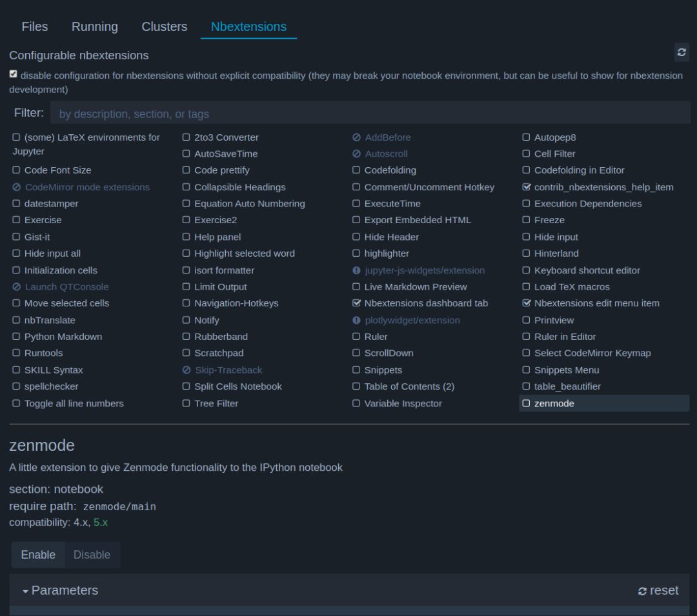The width and height of the screenshot is (697, 616).
Task: Enable the ExecuteTime checkbox
Action: [356, 203]
